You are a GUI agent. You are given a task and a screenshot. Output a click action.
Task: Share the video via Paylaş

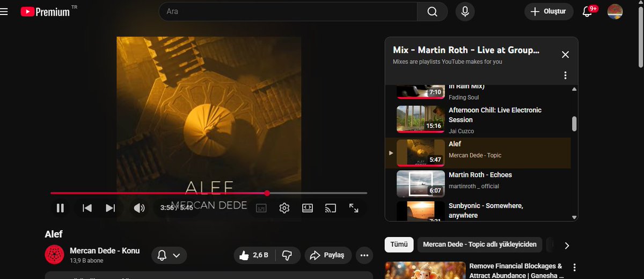coord(328,255)
